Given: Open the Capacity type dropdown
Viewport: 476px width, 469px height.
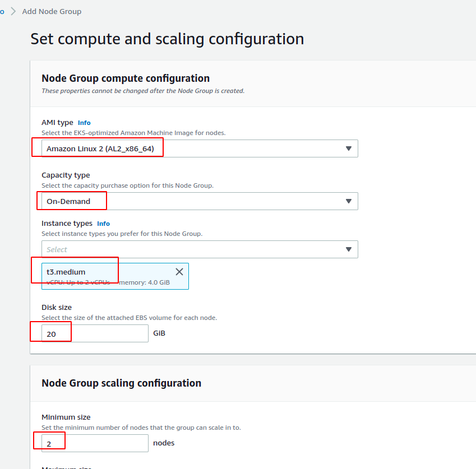Looking at the screenshot, I should point(200,201).
